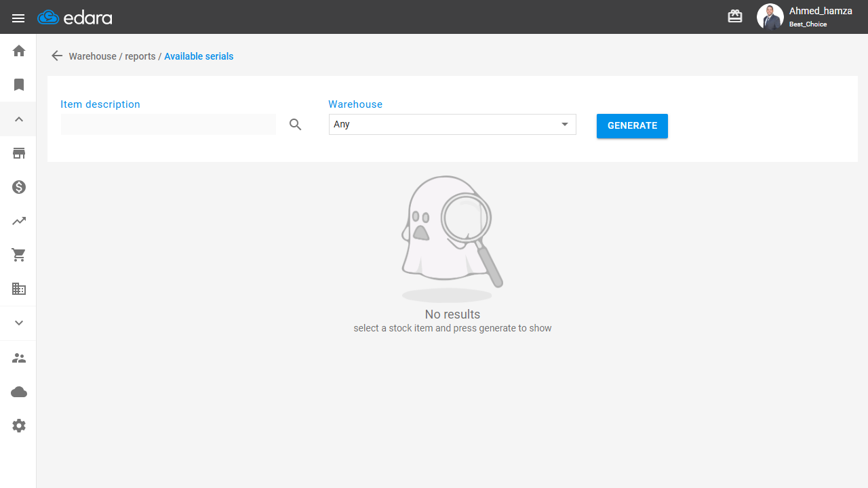Focus the Item description input field
This screenshot has height=488, width=868.
168,124
